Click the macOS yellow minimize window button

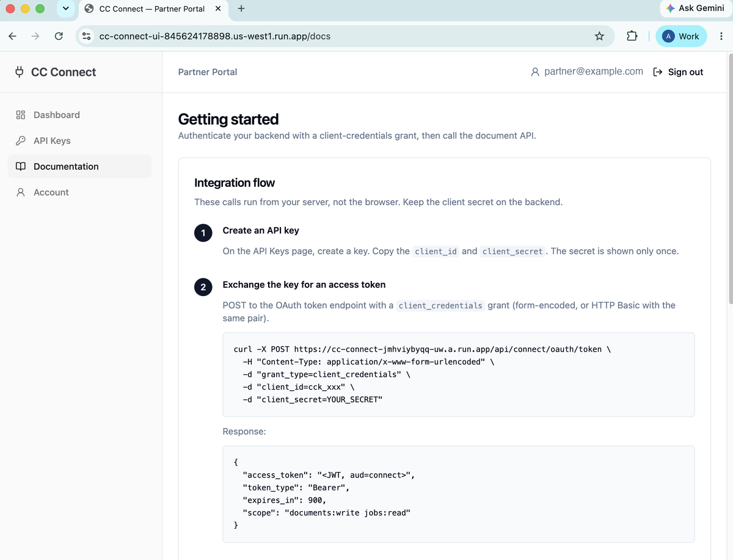pyautogui.click(x=25, y=9)
